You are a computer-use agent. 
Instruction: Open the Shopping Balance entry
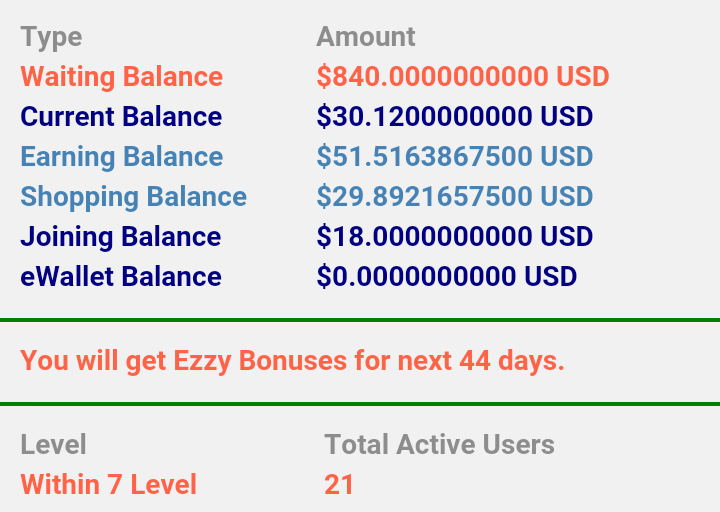pos(133,197)
